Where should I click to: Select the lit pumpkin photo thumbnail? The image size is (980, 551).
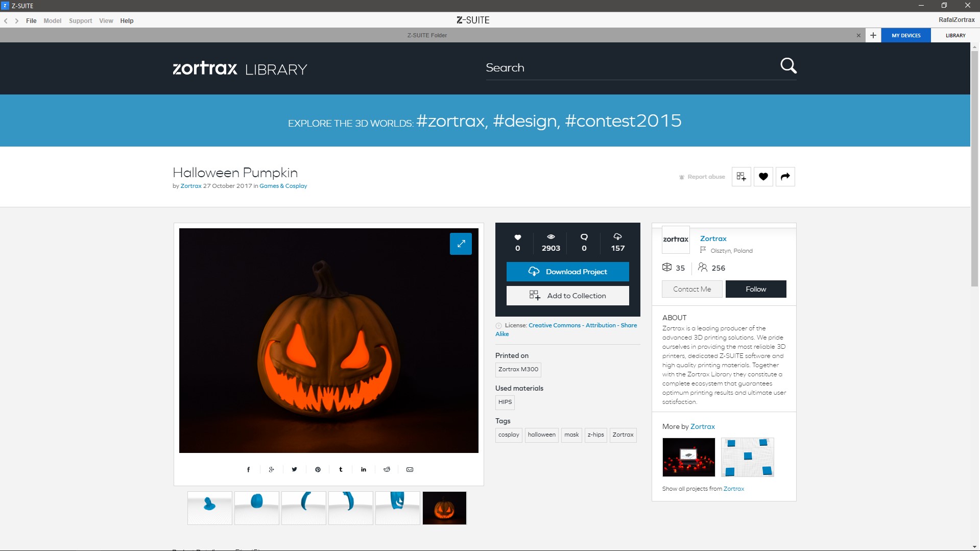click(445, 508)
